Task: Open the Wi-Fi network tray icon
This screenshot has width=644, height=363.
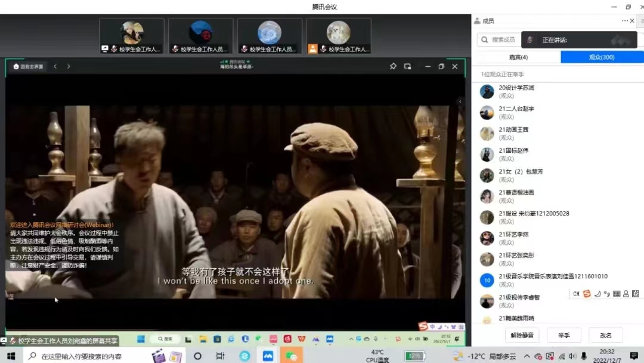Action: [562, 356]
